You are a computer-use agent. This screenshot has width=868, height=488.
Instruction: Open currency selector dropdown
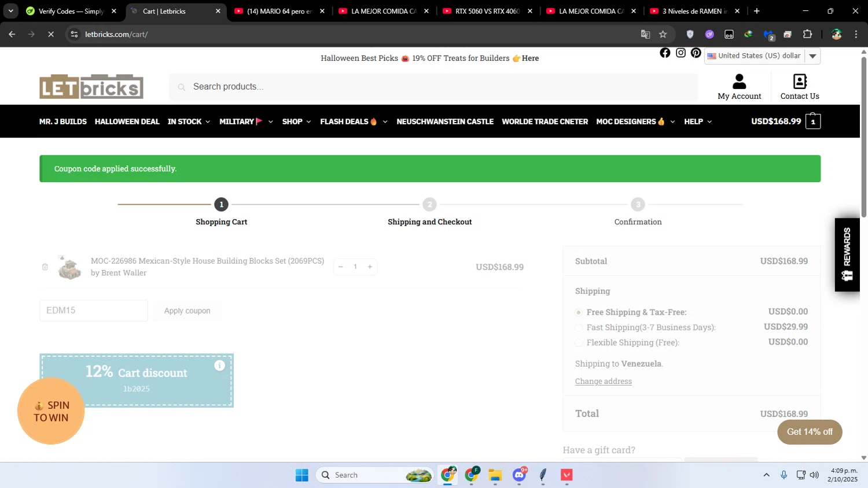(762, 56)
